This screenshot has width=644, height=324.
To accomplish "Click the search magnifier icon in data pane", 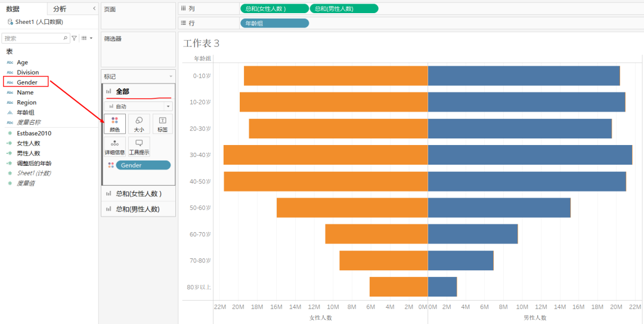I will (x=66, y=38).
